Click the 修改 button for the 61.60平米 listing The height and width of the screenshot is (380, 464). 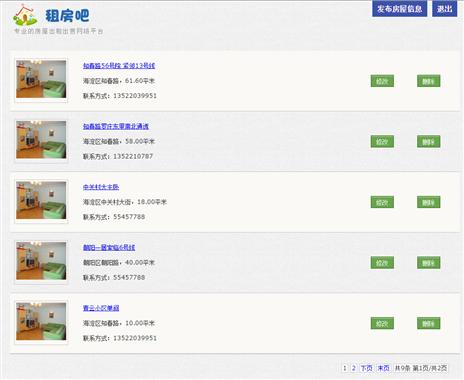coord(382,81)
